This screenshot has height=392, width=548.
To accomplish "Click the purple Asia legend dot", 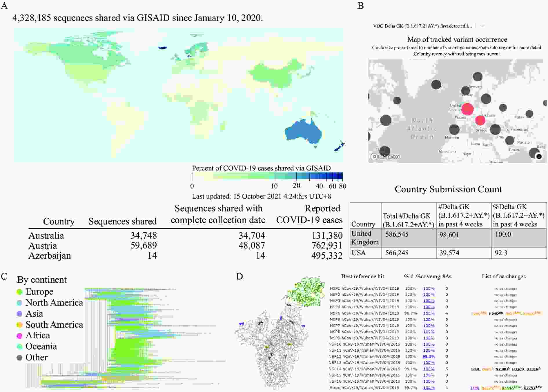I will point(19,314).
